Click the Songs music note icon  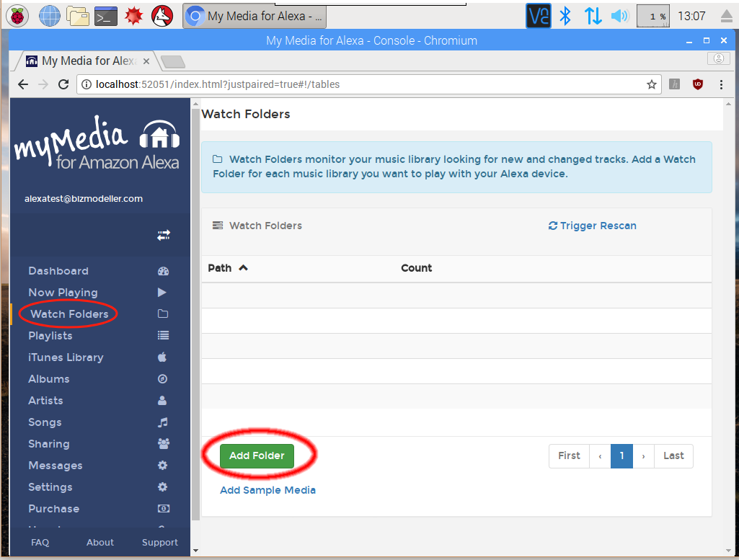click(163, 422)
